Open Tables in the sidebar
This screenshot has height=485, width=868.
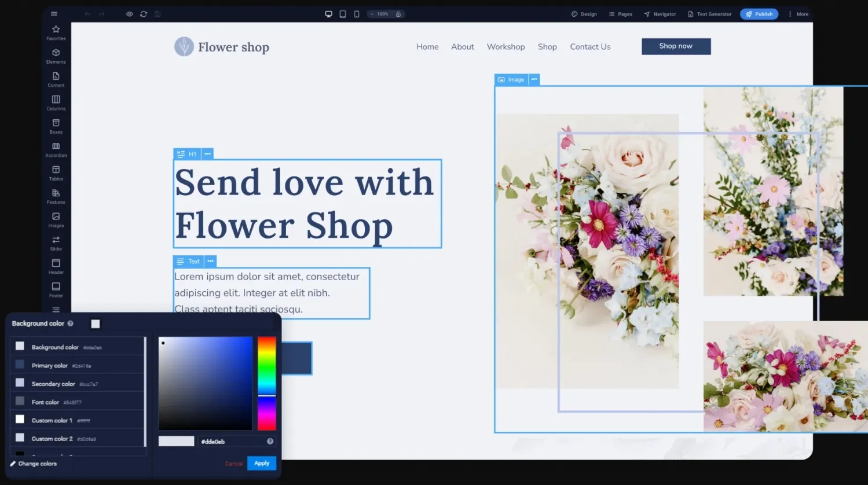point(56,173)
